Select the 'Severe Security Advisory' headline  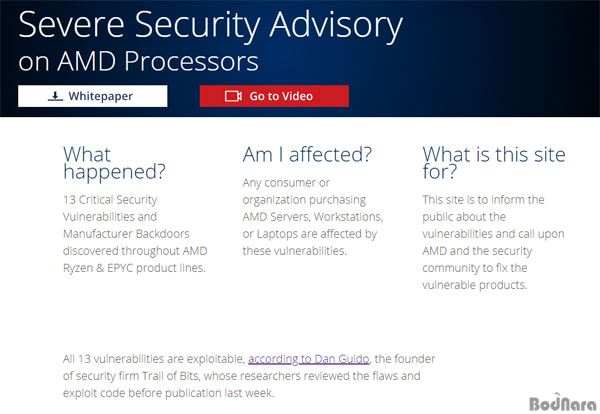(210, 26)
